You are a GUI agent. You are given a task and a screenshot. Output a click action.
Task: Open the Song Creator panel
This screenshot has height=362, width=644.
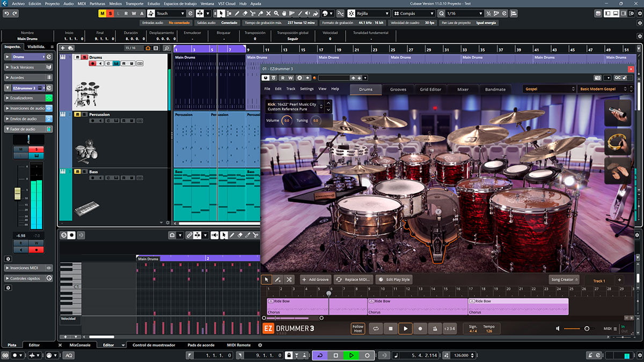pos(564,279)
